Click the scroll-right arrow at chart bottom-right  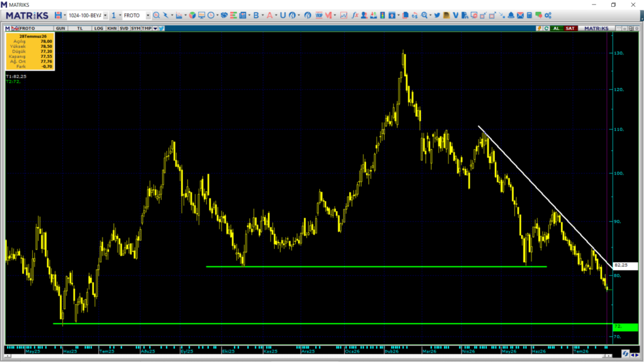(x=638, y=355)
